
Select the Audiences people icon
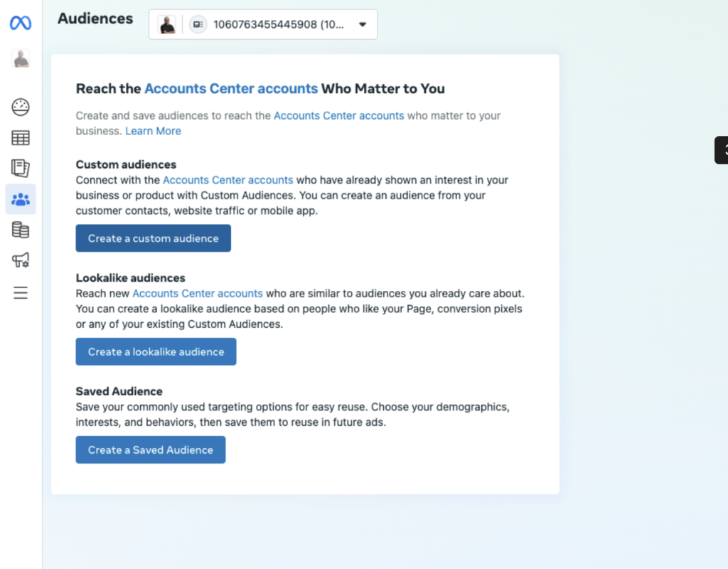21,199
